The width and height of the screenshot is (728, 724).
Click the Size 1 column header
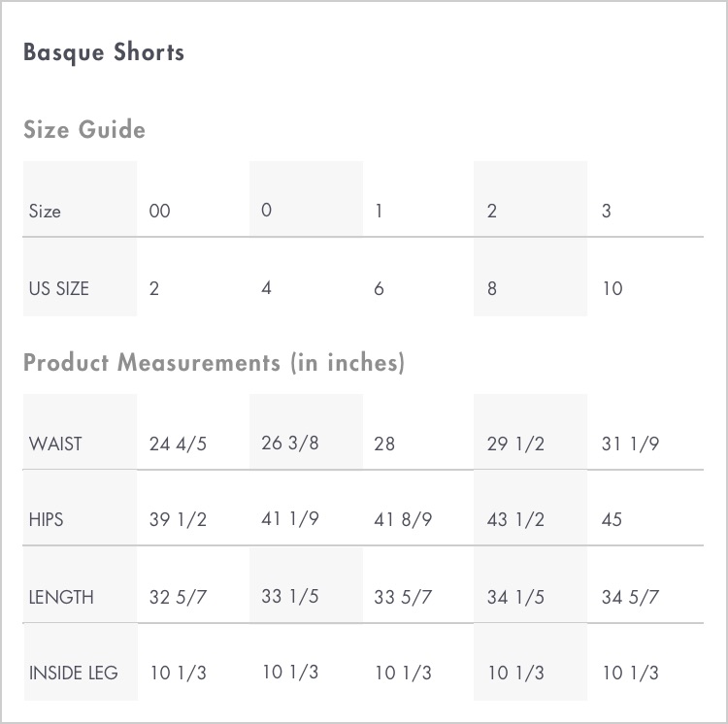coord(379,212)
